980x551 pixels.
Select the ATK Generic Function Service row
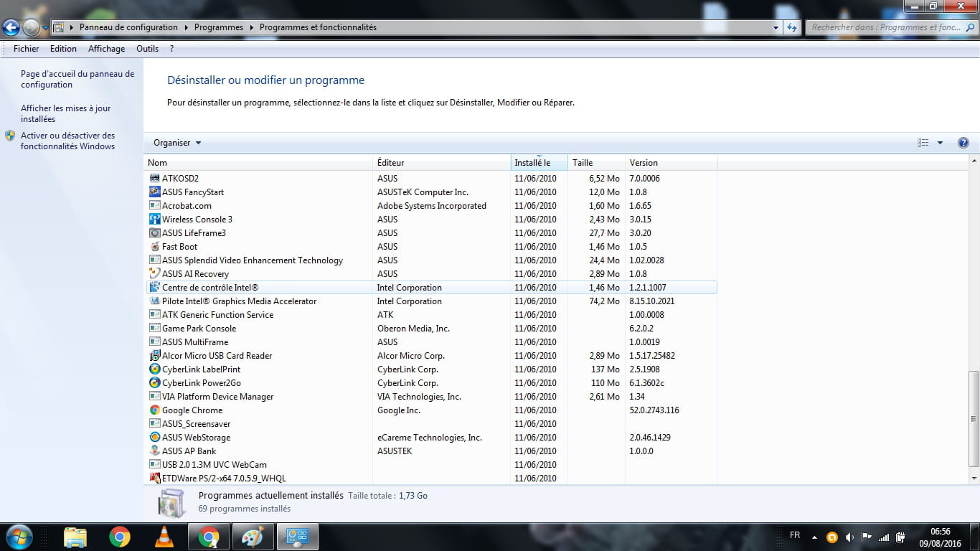click(x=430, y=314)
